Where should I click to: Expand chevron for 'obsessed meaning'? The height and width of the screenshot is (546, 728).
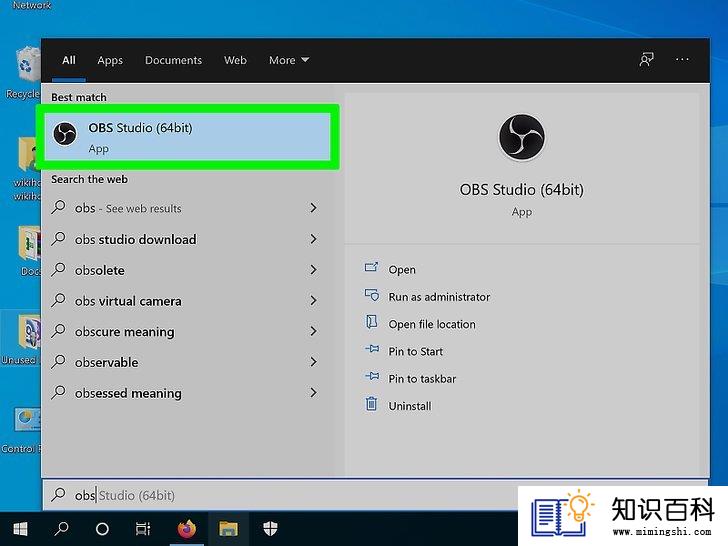pyautogui.click(x=313, y=393)
